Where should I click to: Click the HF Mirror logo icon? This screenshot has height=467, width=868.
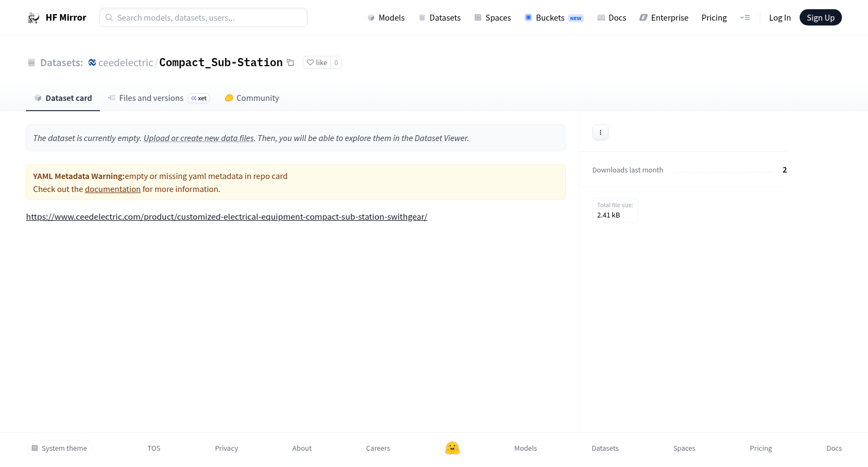point(34,18)
